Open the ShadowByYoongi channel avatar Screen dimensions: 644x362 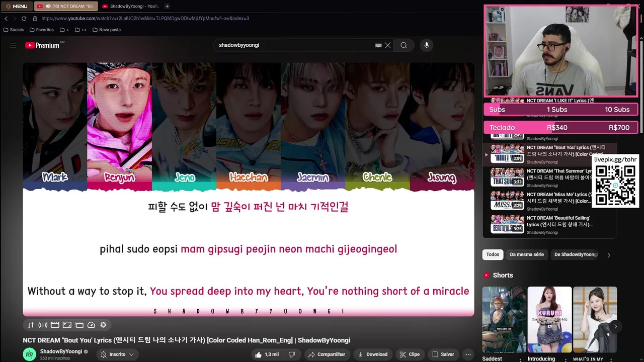(x=30, y=354)
